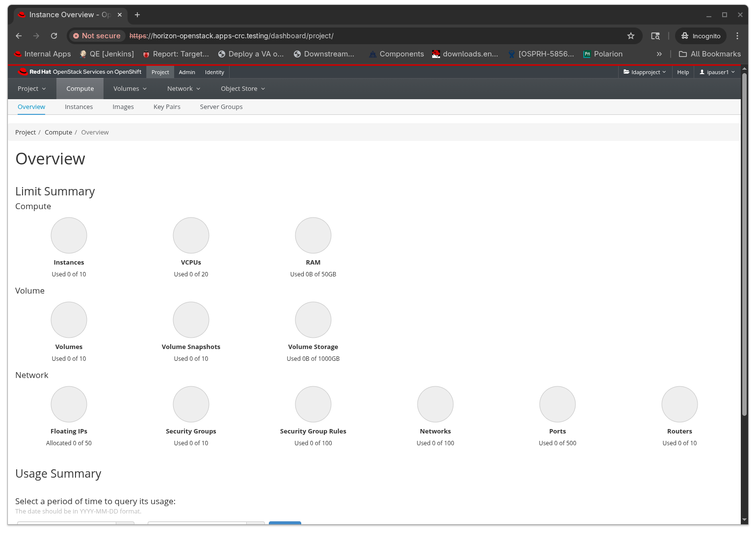Click Red Hat OpenStack Services logo
The image size is (756, 540).
[79, 72]
